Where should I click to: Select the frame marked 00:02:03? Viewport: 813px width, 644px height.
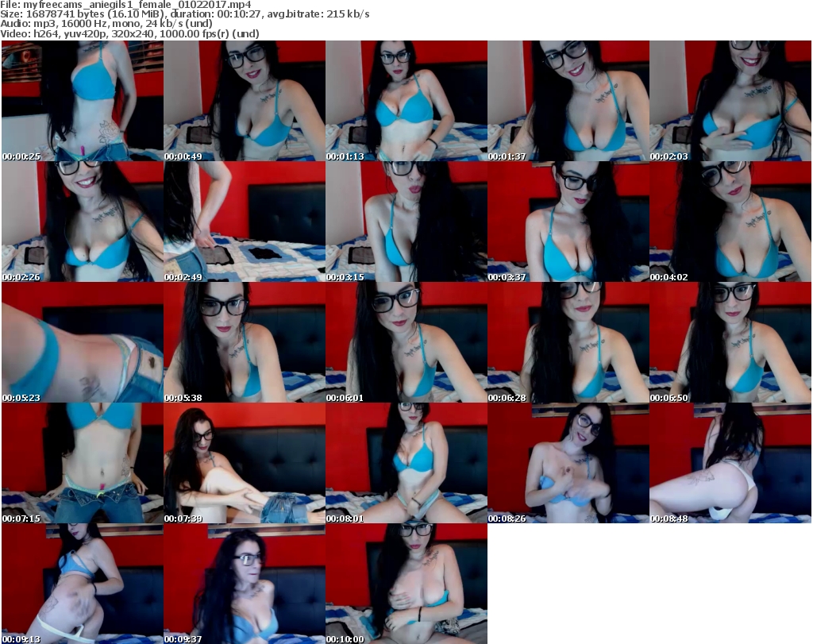click(x=730, y=101)
